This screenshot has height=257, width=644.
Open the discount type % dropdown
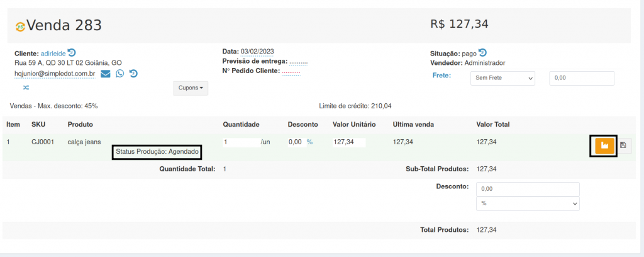coord(528,203)
